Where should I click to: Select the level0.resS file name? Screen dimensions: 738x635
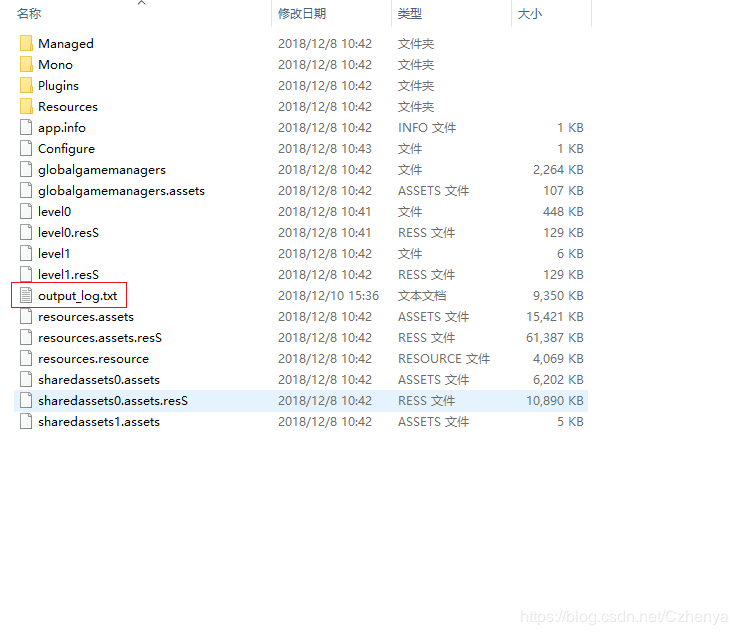[68, 233]
